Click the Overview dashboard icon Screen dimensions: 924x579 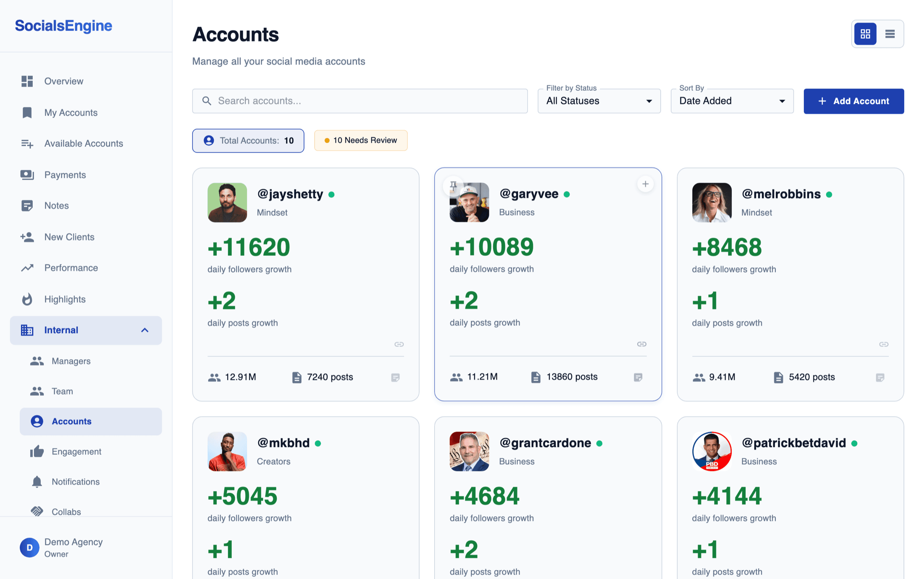coord(27,81)
